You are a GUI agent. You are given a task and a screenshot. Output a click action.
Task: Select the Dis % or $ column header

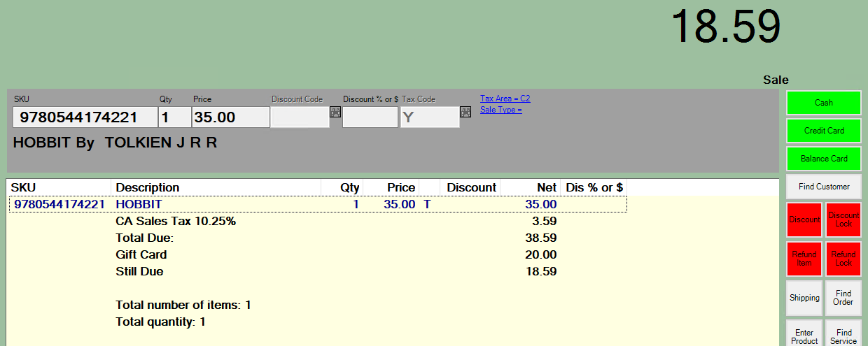[594, 187]
